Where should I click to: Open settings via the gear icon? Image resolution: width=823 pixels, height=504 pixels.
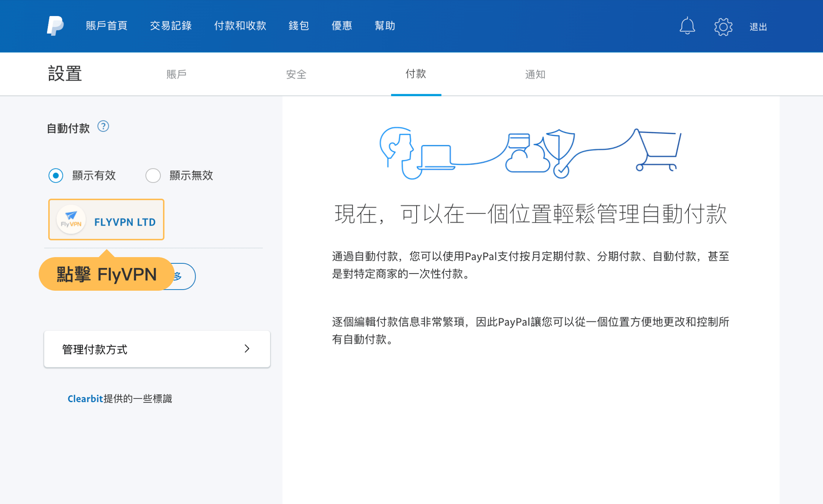723,27
